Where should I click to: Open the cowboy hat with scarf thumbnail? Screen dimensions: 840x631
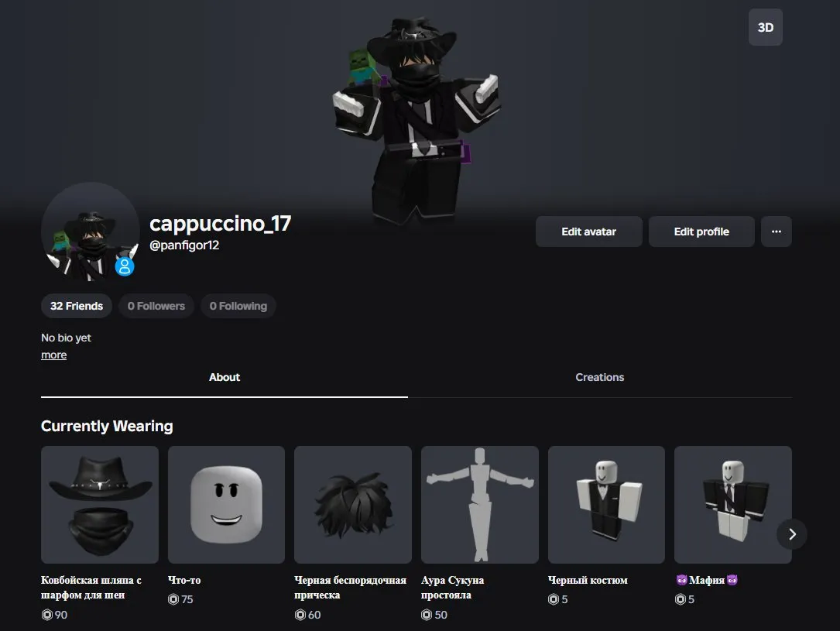(x=100, y=505)
